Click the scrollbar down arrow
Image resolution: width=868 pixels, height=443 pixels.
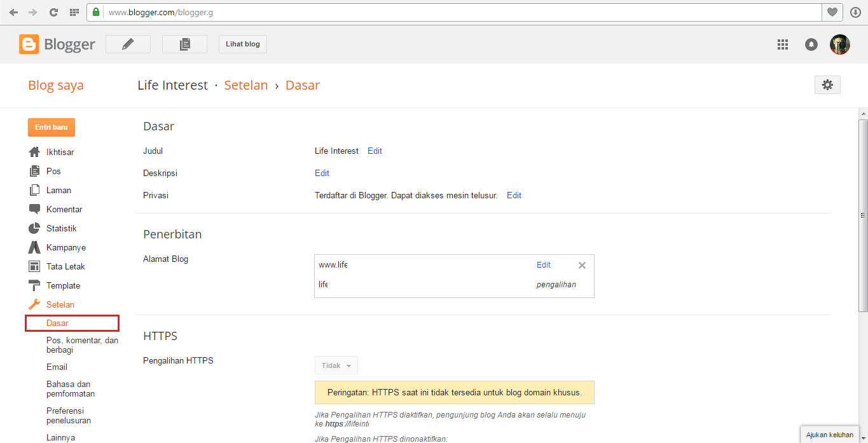(863, 438)
